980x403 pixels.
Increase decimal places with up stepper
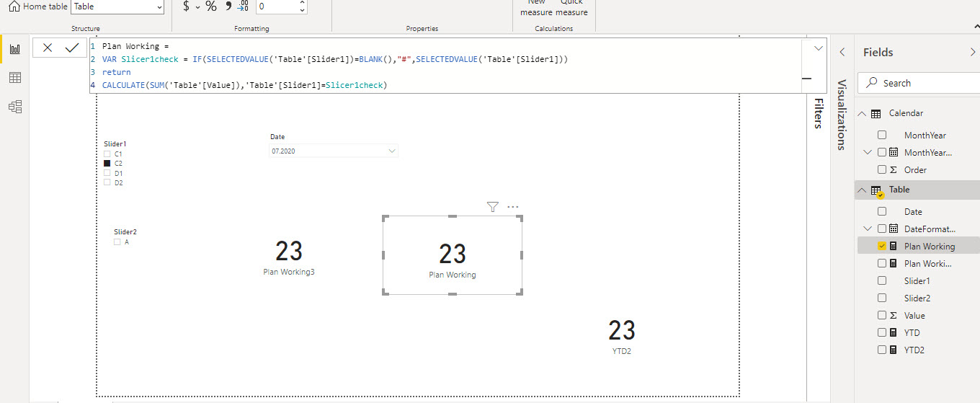[302, 3]
